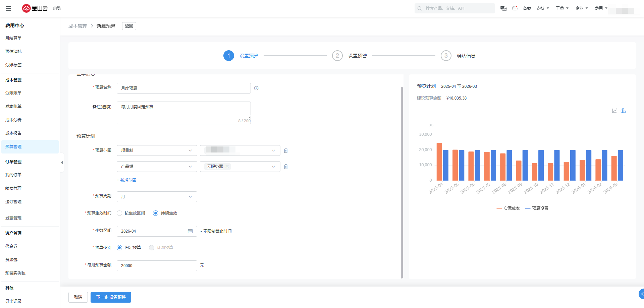Click step 1 circle 设置预算
644x308 pixels.
click(229, 56)
